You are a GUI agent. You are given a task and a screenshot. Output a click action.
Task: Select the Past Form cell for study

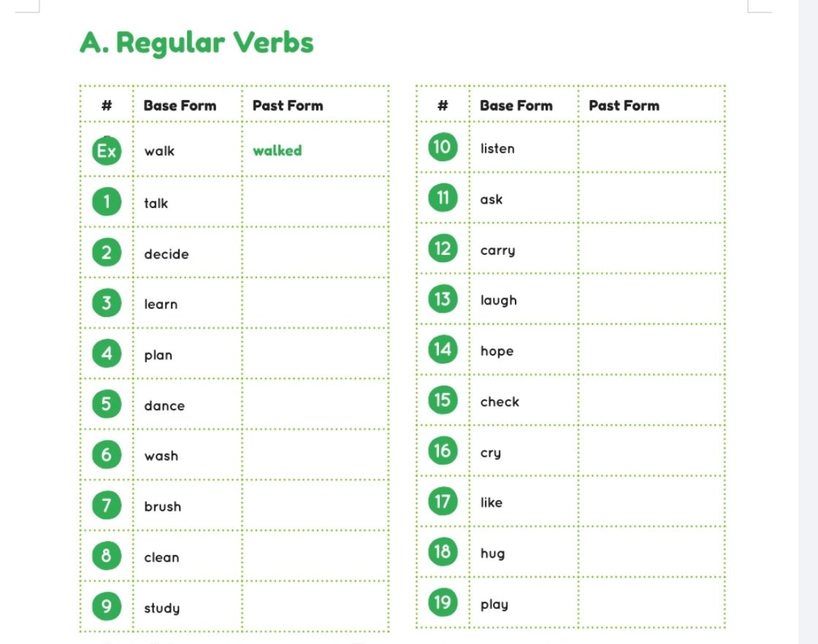coord(316,607)
